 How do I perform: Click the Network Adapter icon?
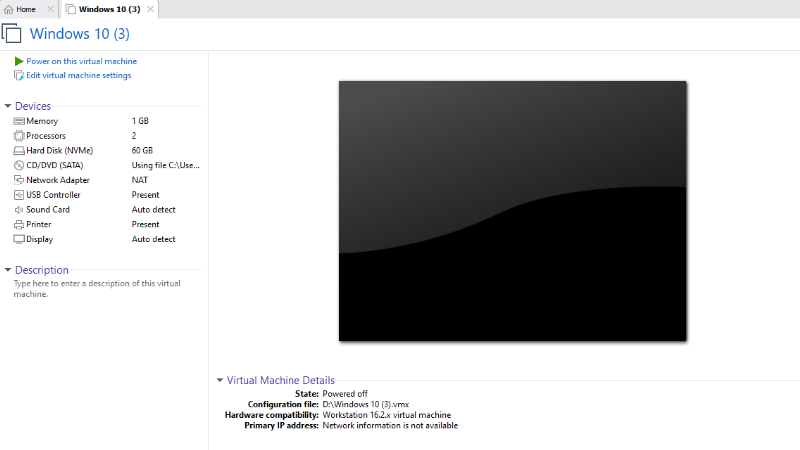[x=18, y=180]
